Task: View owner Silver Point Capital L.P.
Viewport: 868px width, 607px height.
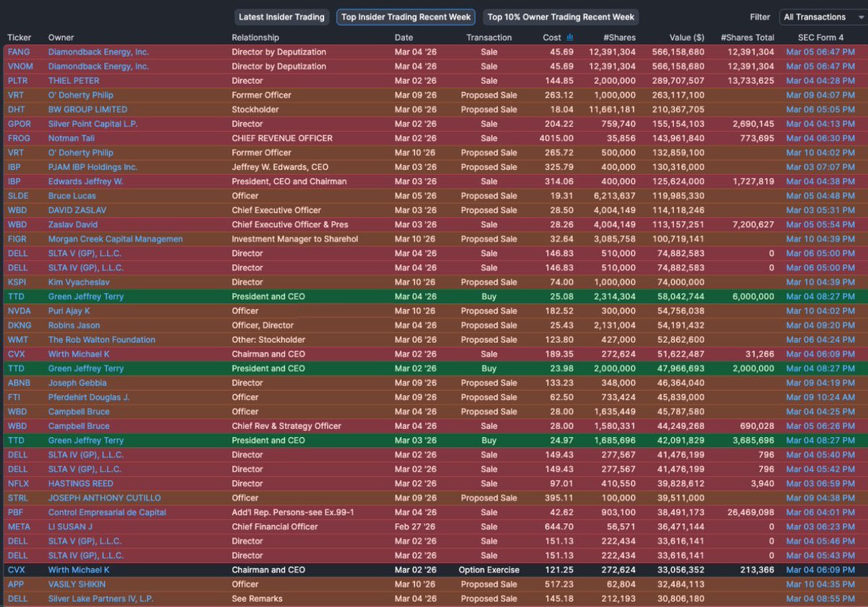Action: 91,124
